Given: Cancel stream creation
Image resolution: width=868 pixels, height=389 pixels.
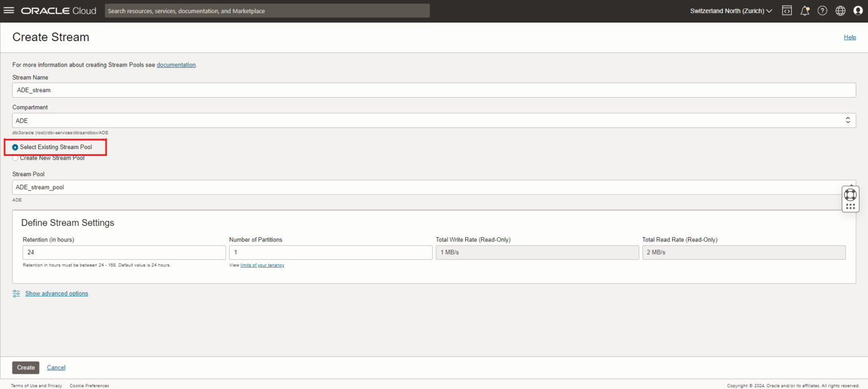Looking at the screenshot, I should pos(56,368).
